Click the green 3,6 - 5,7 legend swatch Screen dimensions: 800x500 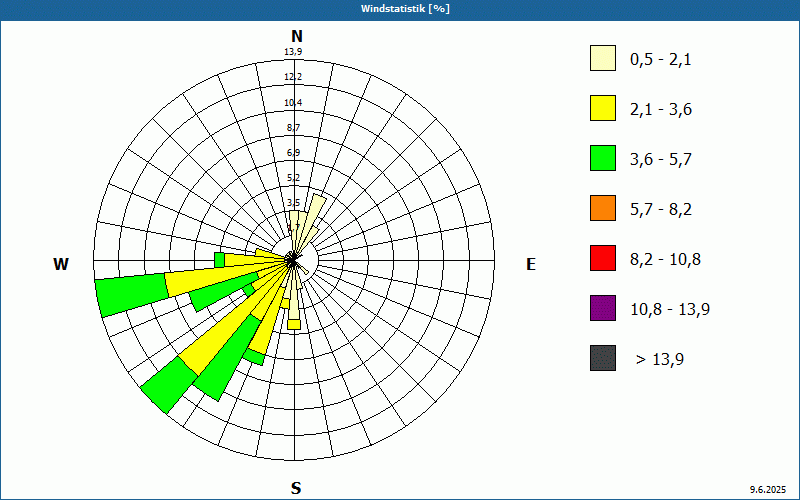pyautogui.click(x=603, y=158)
